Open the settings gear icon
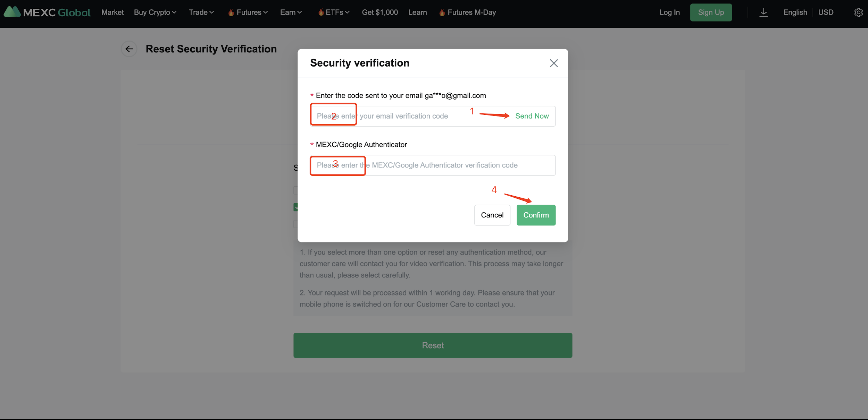 click(858, 12)
